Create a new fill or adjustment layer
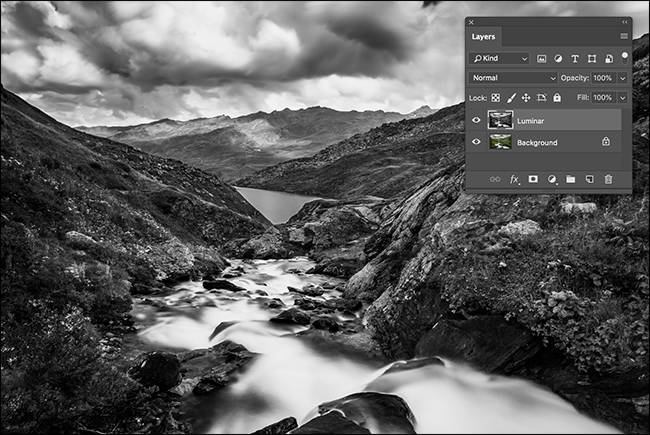 pos(552,179)
